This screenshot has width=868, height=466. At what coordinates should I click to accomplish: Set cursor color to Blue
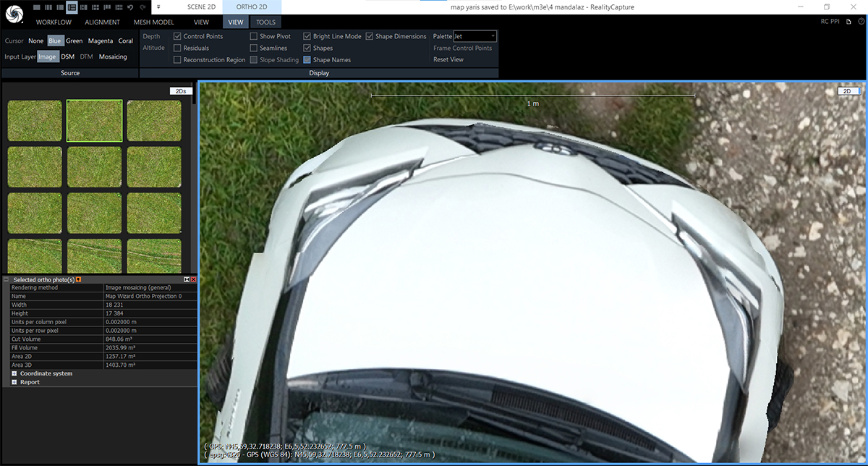(x=55, y=41)
